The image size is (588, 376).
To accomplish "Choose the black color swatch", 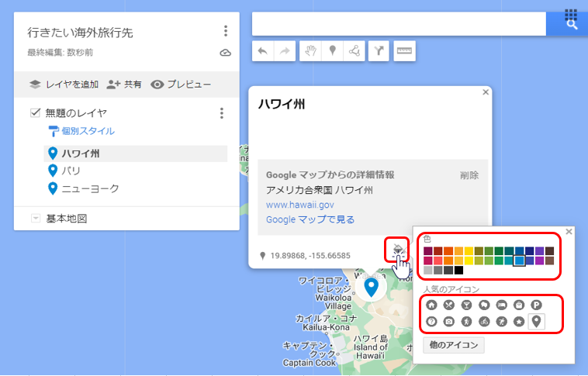I will click(458, 271).
